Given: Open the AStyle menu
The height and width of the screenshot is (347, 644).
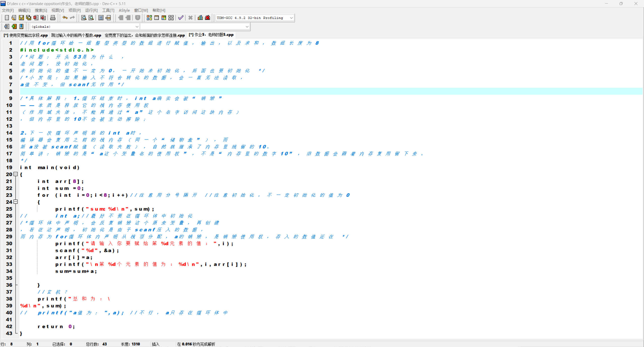Looking at the screenshot, I should pos(124,10).
